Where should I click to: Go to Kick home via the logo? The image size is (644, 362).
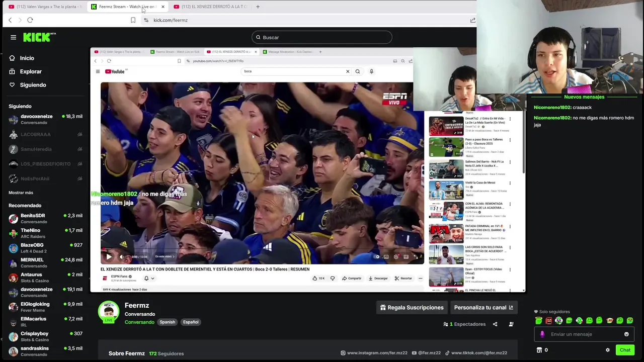pyautogui.click(x=39, y=37)
